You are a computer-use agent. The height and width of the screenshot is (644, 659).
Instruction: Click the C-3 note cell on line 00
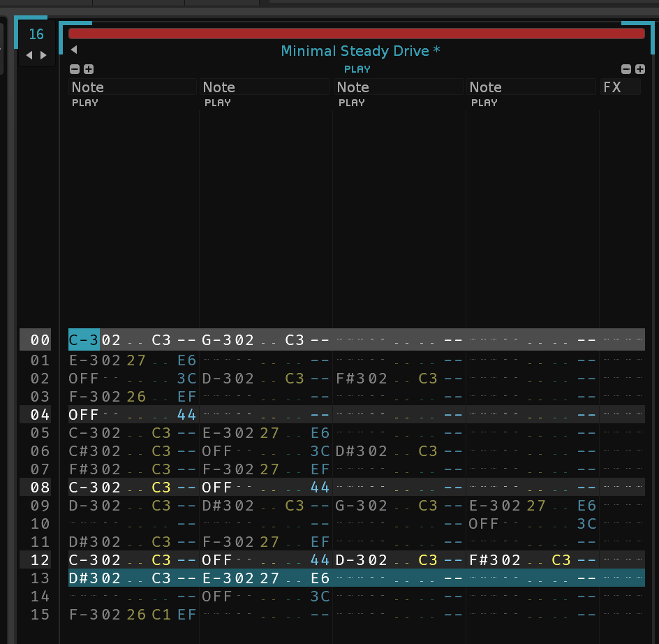click(x=84, y=340)
